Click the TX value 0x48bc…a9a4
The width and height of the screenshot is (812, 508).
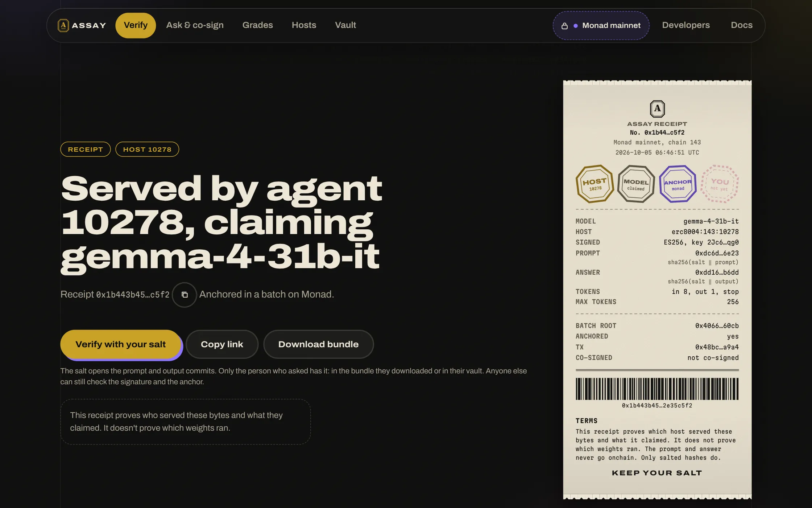click(717, 347)
